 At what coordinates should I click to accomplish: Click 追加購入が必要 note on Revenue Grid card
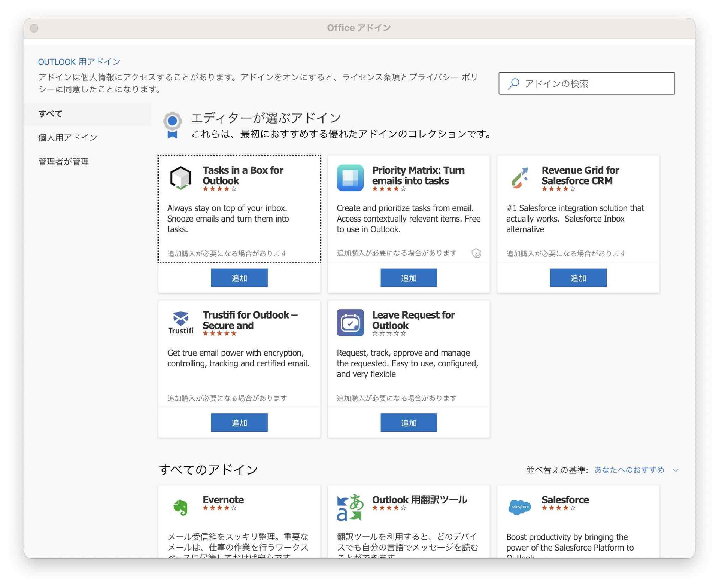[566, 253]
